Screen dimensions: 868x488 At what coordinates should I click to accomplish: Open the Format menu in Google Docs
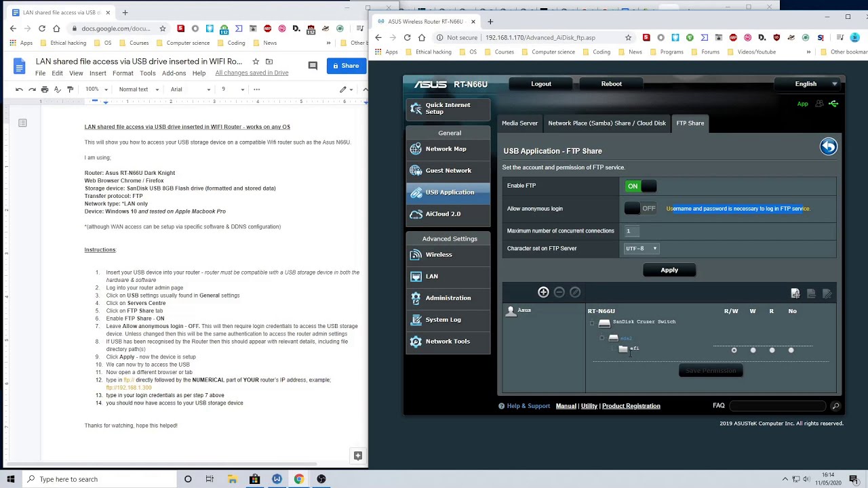pyautogui.click(x=123, y=73)
